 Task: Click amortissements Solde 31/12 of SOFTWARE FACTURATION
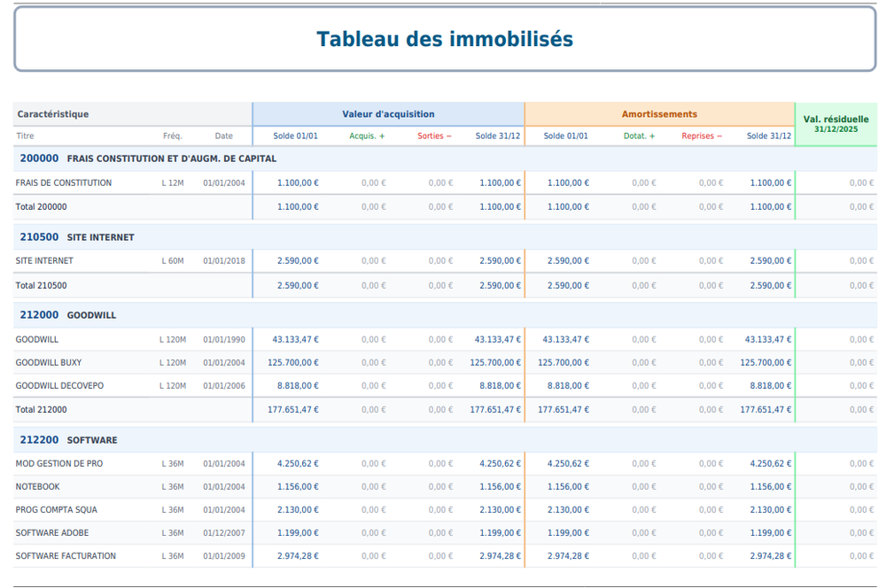click(771, 556)
